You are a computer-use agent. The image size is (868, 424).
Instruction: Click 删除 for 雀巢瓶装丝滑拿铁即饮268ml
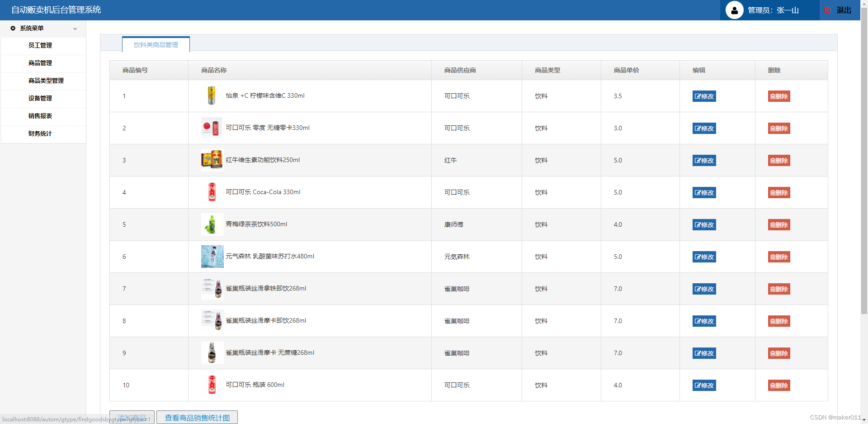click(x=779, y=289)
